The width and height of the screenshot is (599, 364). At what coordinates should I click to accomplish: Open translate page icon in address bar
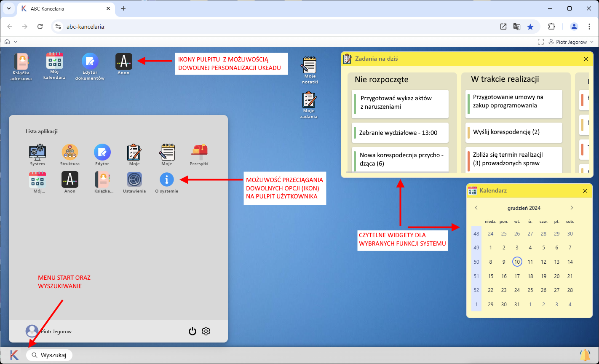pyautogui.click(x=517, y=27)
